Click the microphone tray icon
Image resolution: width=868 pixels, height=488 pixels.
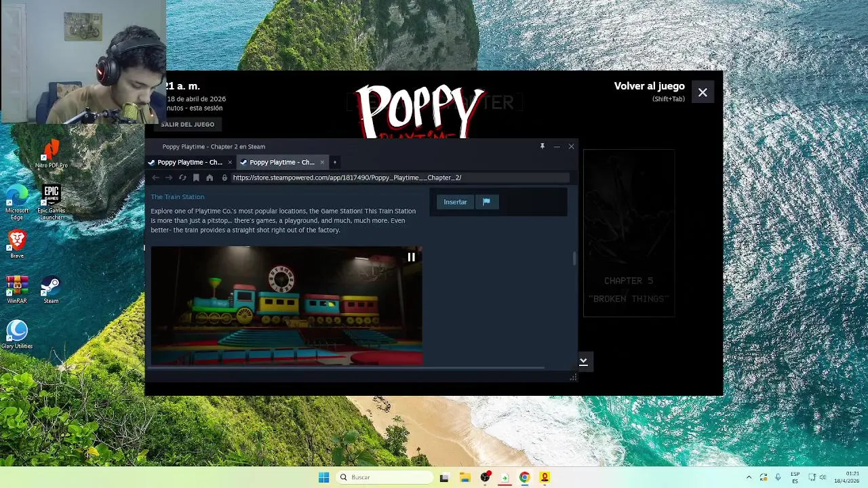pyautogui.click(x=778, y=477)
